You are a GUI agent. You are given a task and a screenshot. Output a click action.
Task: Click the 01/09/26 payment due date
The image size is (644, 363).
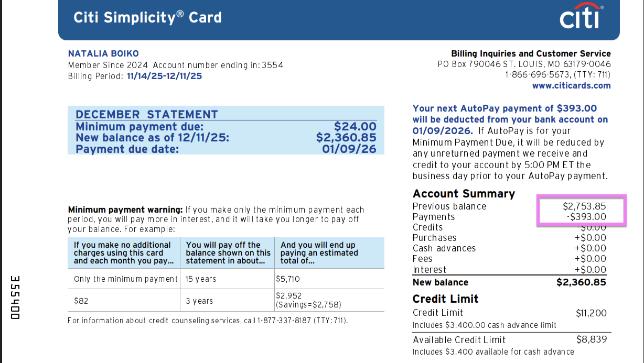point(349,149)
